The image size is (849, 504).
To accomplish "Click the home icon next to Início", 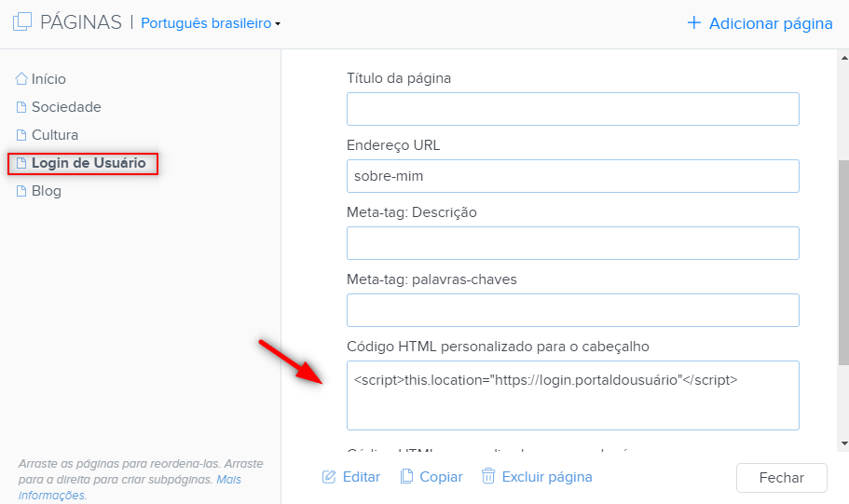I will (x=21, y=78).
